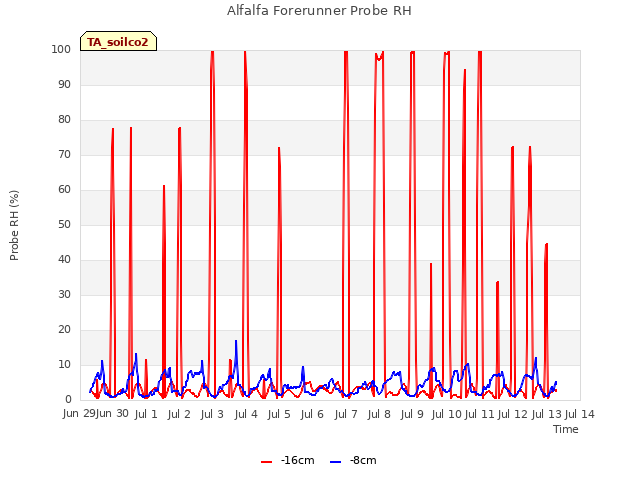The width and height of the screenshot is (640, 480).
Task: Click the red peak near 61 after Jul 1
Action: [164, 186]
